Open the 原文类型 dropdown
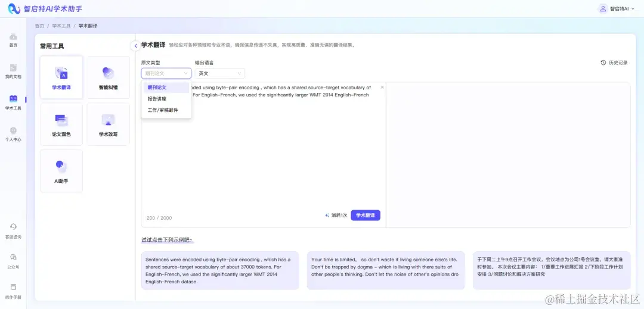Image resolution: width=644 pixels, height=309 pixels. coord(166,73)
